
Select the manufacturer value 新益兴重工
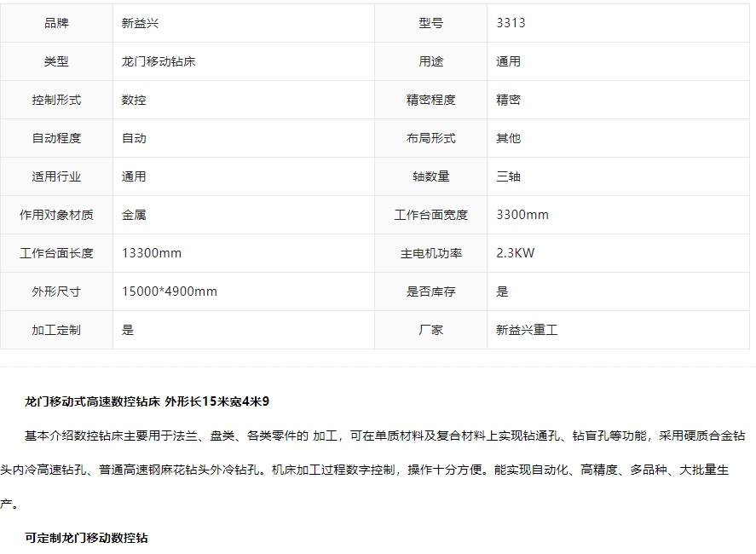pos(527,330)
